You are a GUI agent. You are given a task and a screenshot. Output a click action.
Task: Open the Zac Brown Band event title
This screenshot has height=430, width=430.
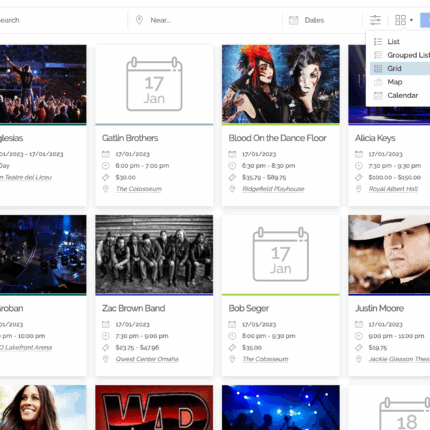pos(133,308)
